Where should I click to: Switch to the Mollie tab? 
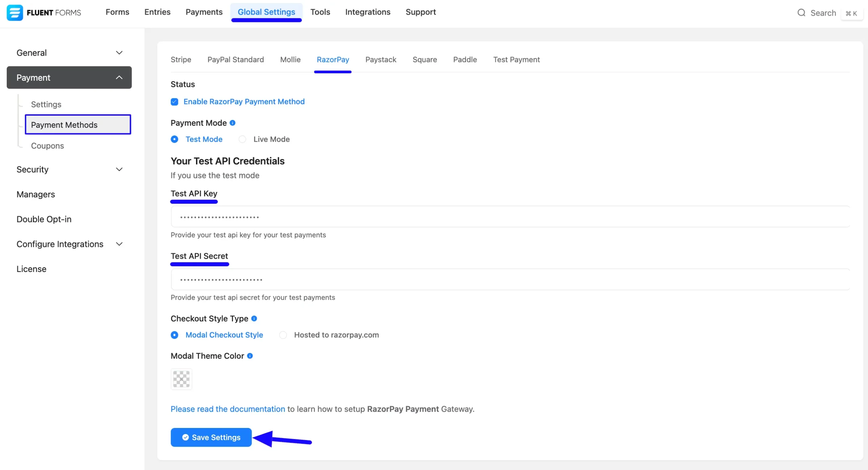coord(290,60)
